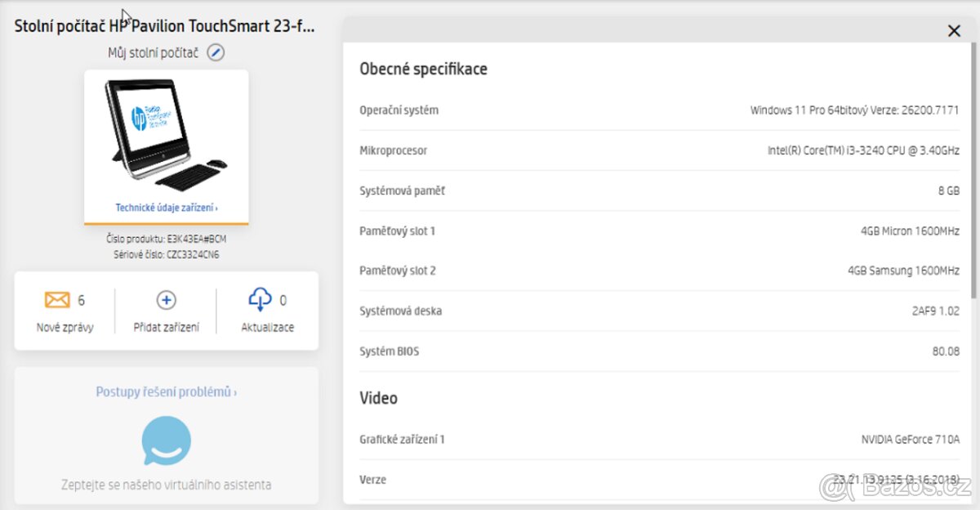Click the serial number "Sériové číslo" text
This screenshot has width=980, height=510.
pyautogui.click(x=167, y=254)
